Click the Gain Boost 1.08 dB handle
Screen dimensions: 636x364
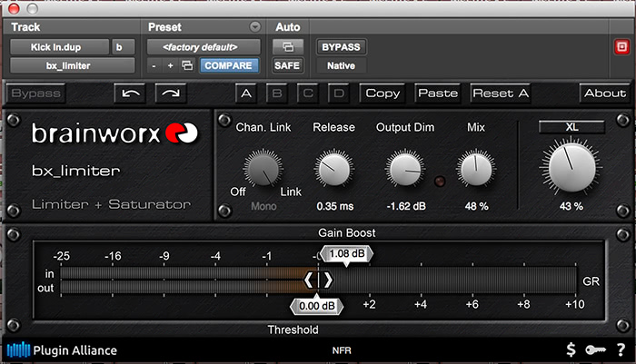pyautogui.click(x=346, y=254)
